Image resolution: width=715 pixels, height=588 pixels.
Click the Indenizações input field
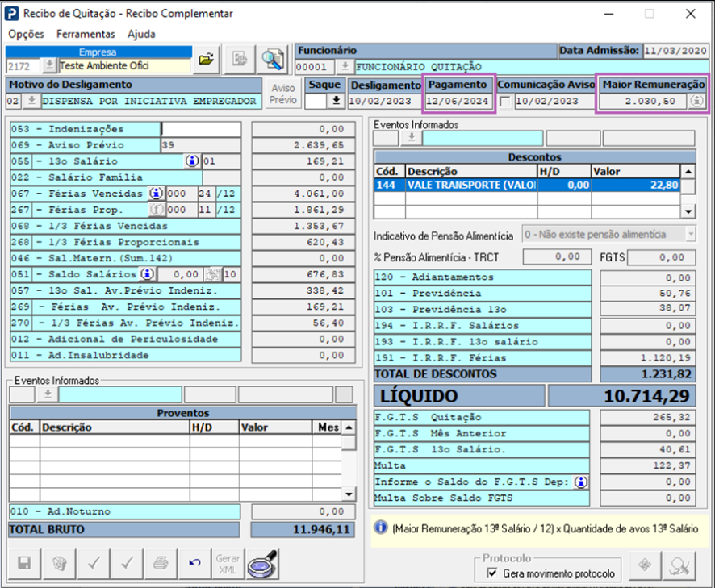tap(201, 129)
